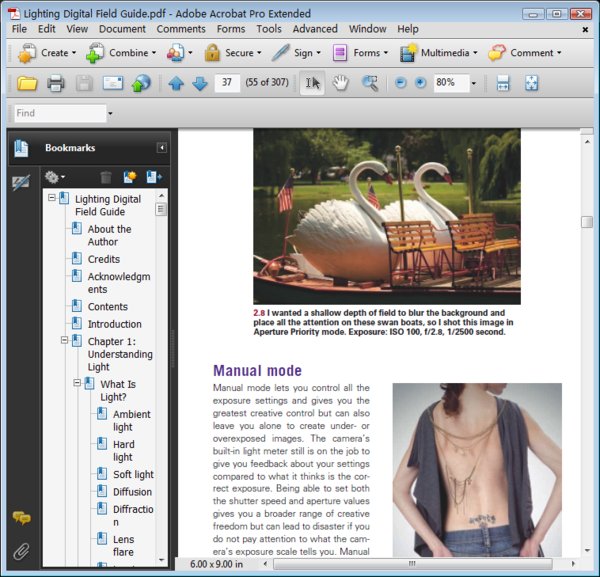Image resolution: width=600 pixels, height=577 pixels.
Task: Open the Document menu
Action: (x=122, y=29)
